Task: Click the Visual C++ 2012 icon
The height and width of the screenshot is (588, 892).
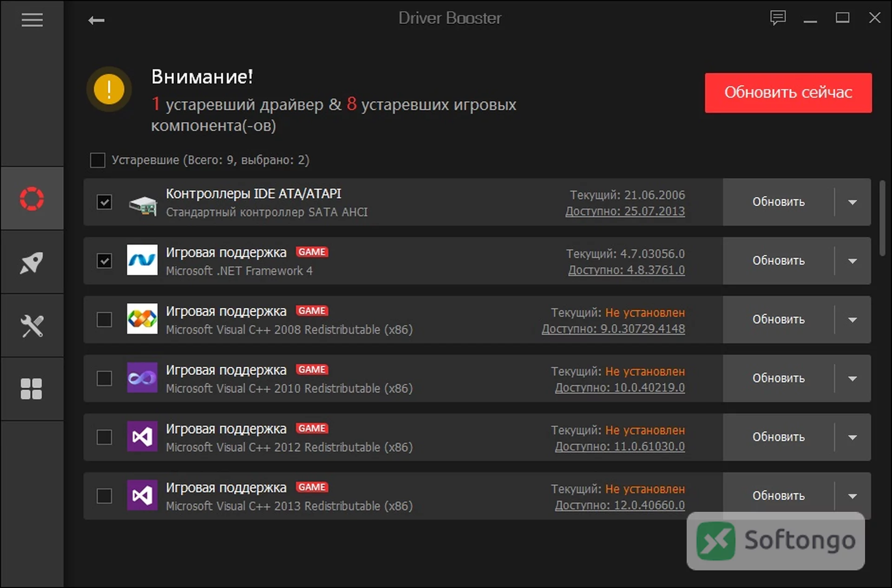Action: pos(142,437)
